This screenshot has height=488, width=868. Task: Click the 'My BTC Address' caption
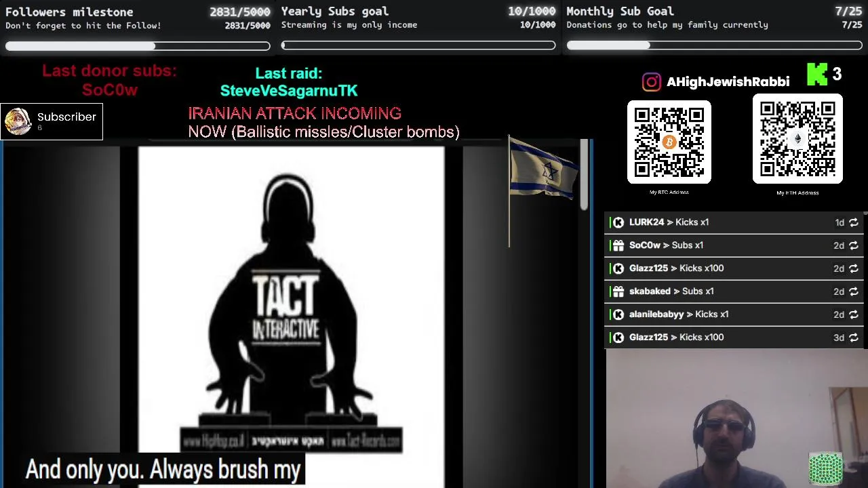coord(669,192)
